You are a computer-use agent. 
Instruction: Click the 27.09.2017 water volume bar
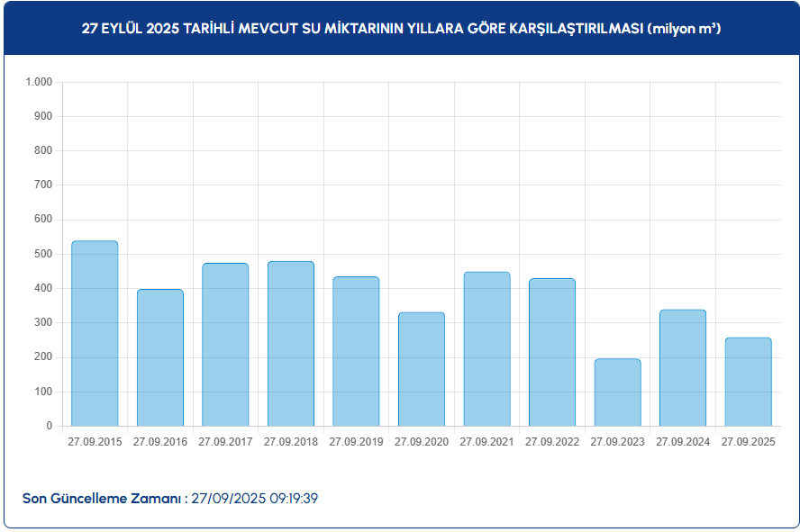coord(225,345)
